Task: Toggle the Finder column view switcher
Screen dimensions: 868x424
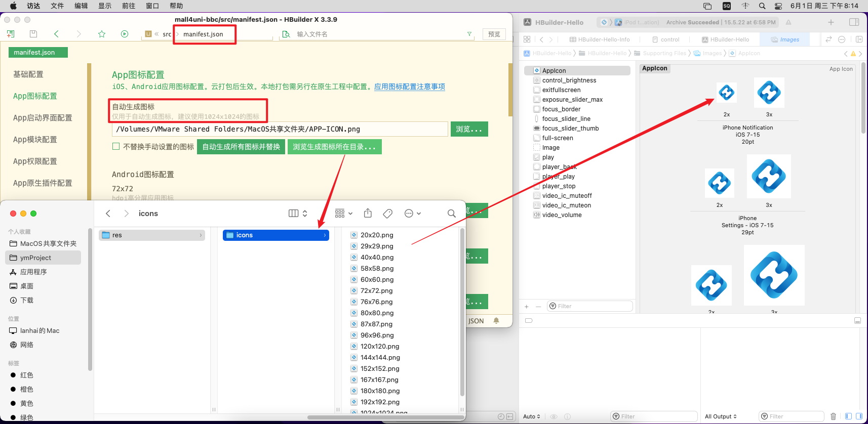Action: [298, 214]
